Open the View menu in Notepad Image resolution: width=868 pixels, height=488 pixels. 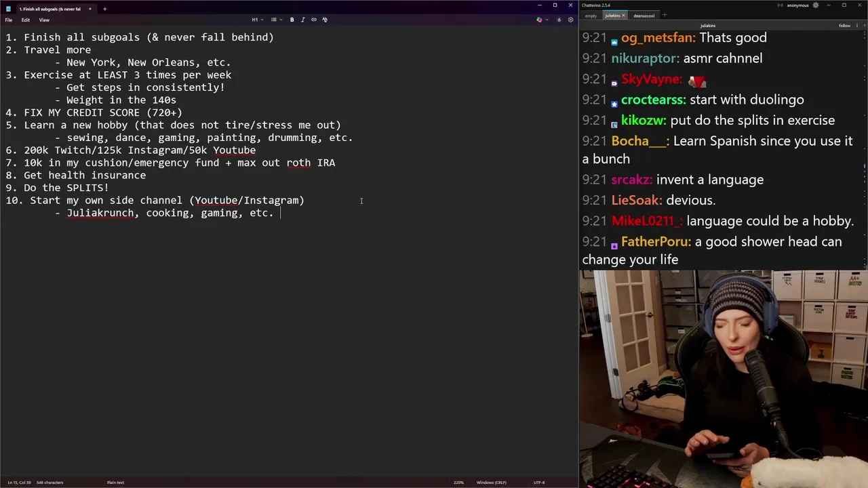(44, 20)
